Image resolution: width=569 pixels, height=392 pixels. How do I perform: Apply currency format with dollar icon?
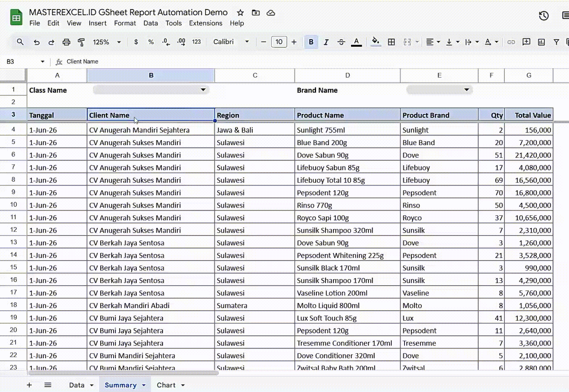point(136,42)
